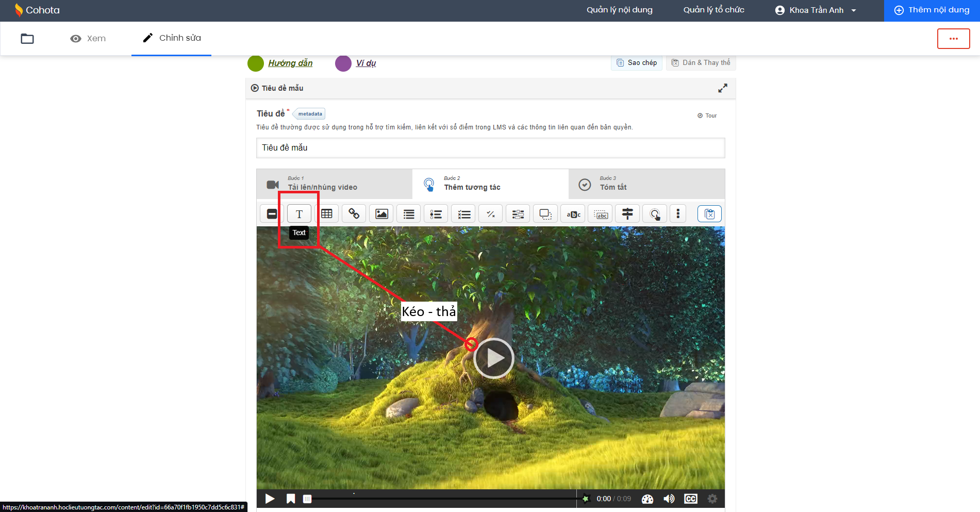Open Khoa Trần Anh account dropdown
The height and width of the screenshot is (512, 980).
click(x=816, y=10)
